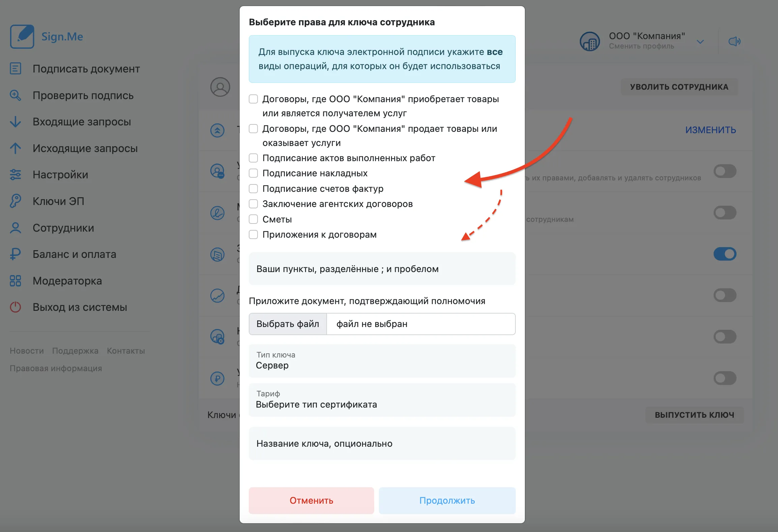Viewport: 778px width, 532px height.
Task: Click the Ключи ЭП key icon
Action: click(16, 201)
